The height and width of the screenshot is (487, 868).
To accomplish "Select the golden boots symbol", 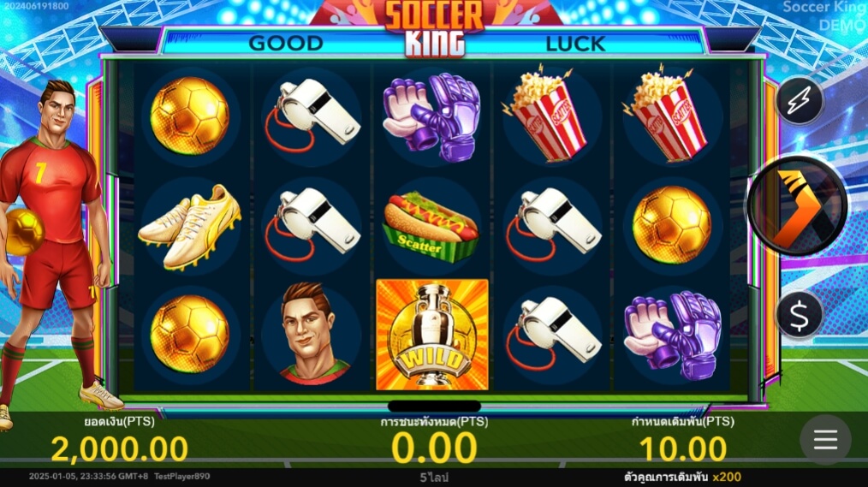I will [190, 228].
